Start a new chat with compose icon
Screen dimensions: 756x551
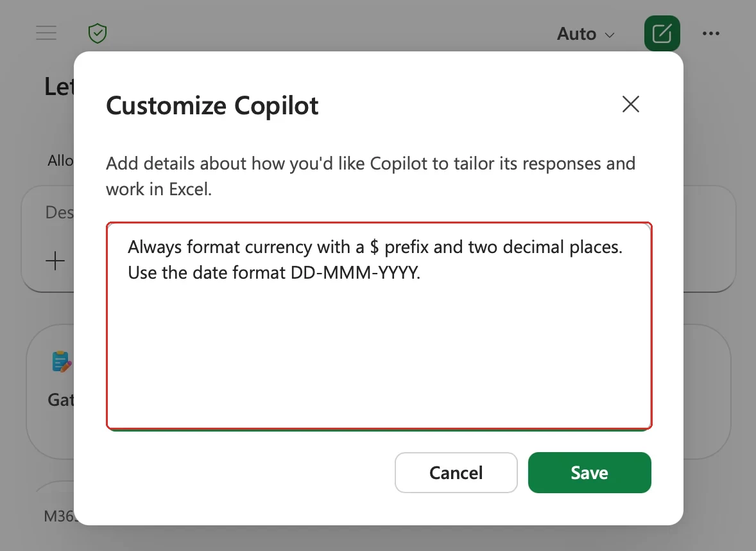[662, 33]
